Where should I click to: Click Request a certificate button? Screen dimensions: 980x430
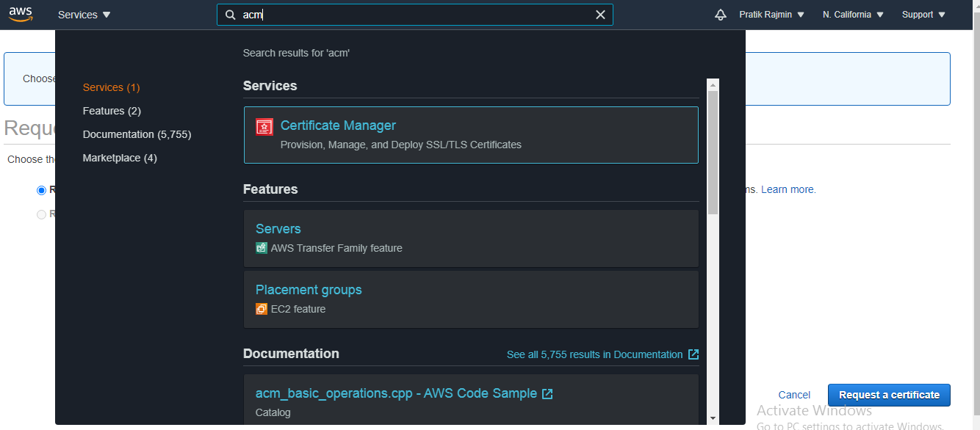click(889, 395)
